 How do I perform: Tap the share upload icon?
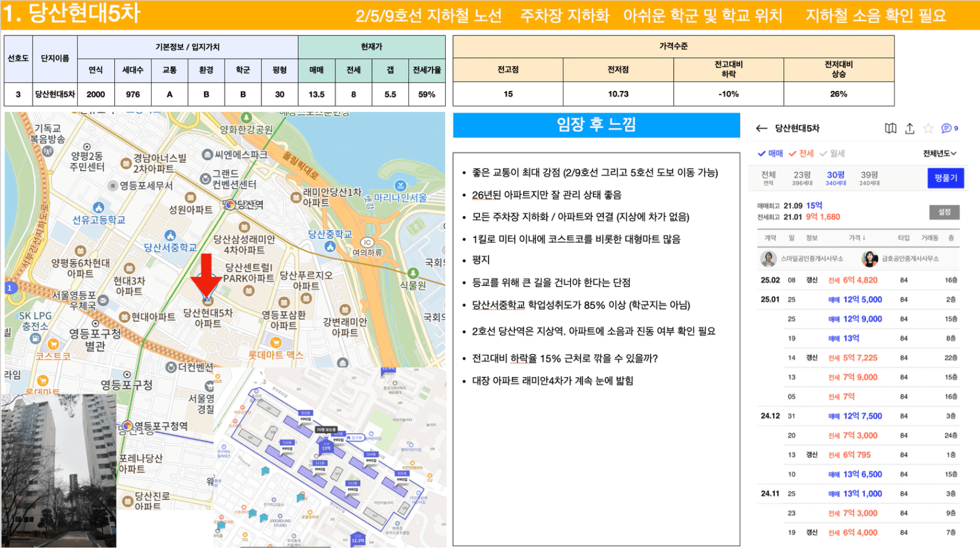point(910,128)
